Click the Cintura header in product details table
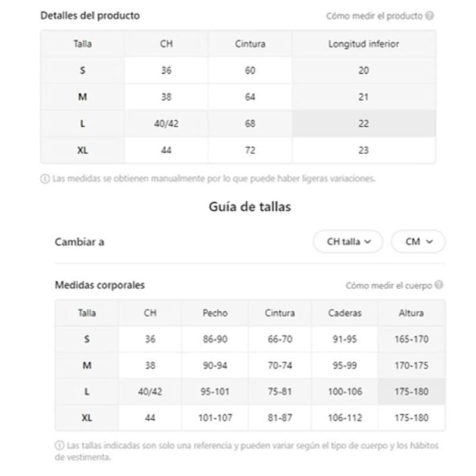Image resolution: width=476 pixels, height=476 pixels. tap(250, 43)
